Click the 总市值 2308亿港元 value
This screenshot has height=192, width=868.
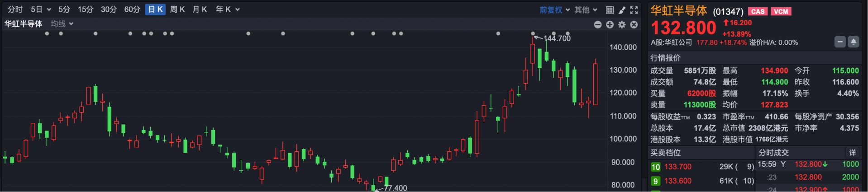768,128
